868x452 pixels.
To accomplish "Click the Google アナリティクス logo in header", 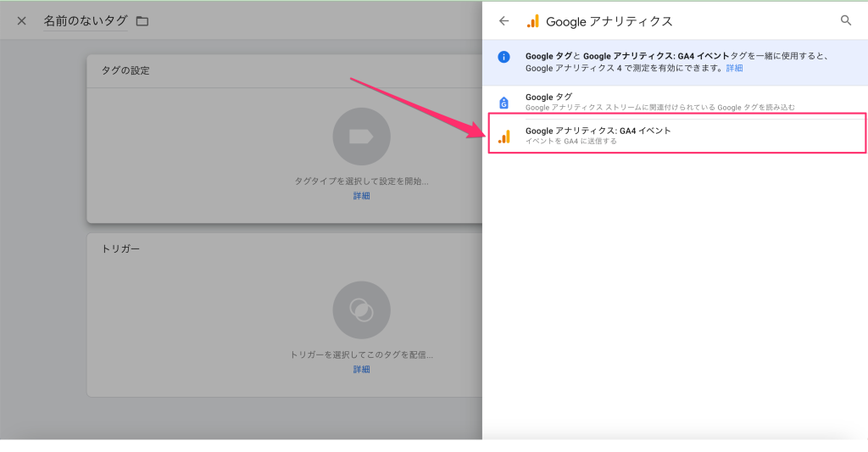I will coord(532,21).
